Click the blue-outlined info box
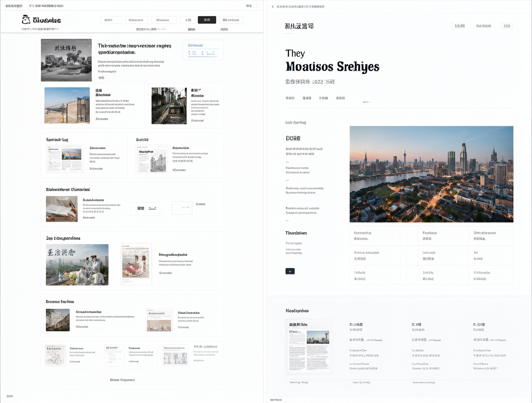Viewport: 532px width, 403px height. (203, 50)
